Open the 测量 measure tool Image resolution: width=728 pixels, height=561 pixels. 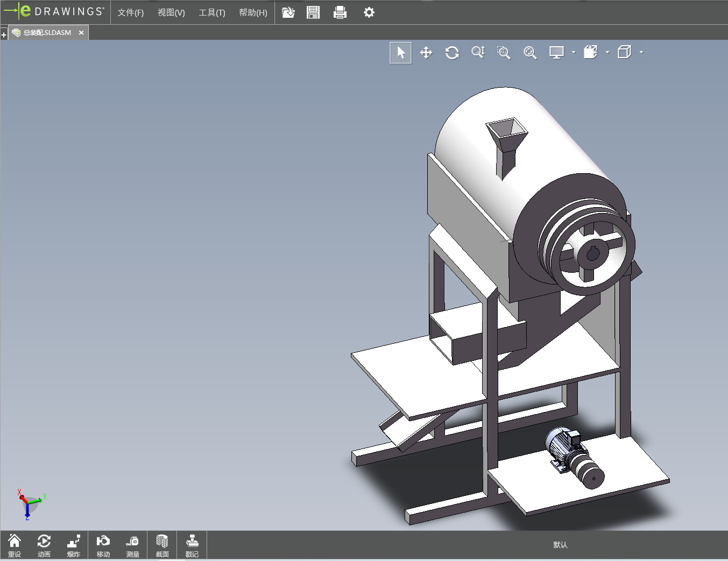tap(132, 545)
